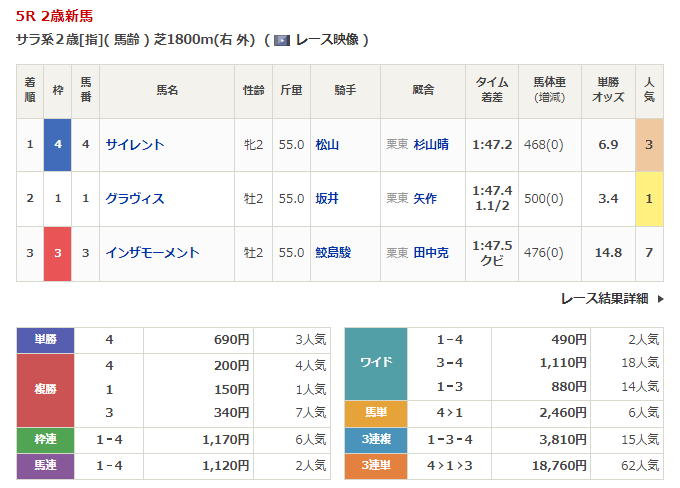Open trainer 杉山晴 link
680x488 pixels.
click(x=431, y=145)
